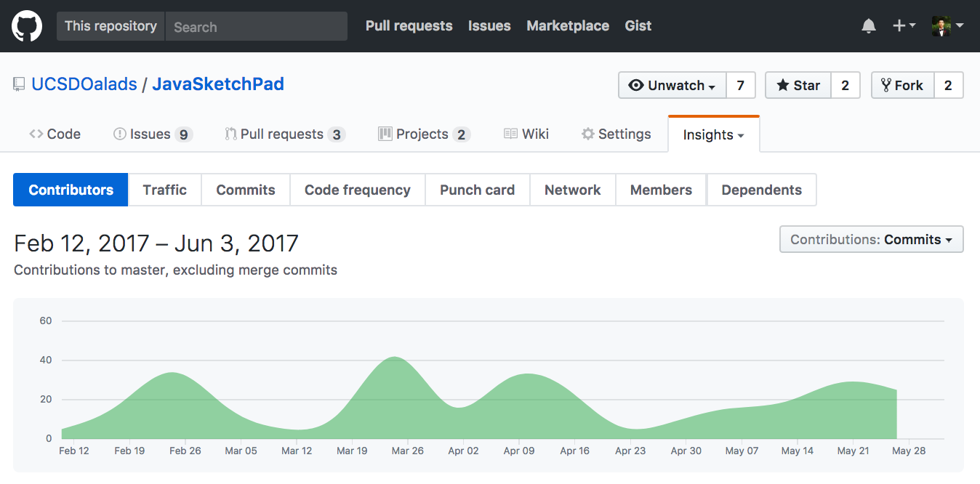Image resolution: width=980 pixels, height=484 pixels.
Task: Go to Issues in top nav
Action: [489, 26]
